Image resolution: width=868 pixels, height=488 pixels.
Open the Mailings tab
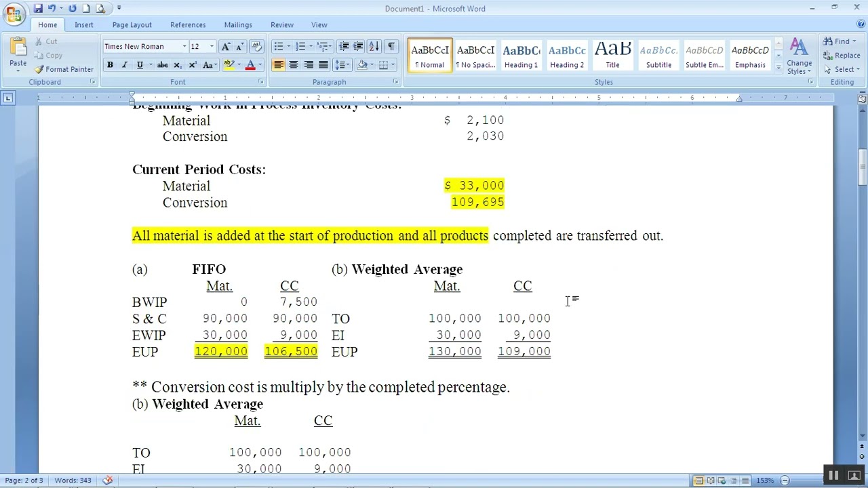pyautogui.click(x=238, y=25)
